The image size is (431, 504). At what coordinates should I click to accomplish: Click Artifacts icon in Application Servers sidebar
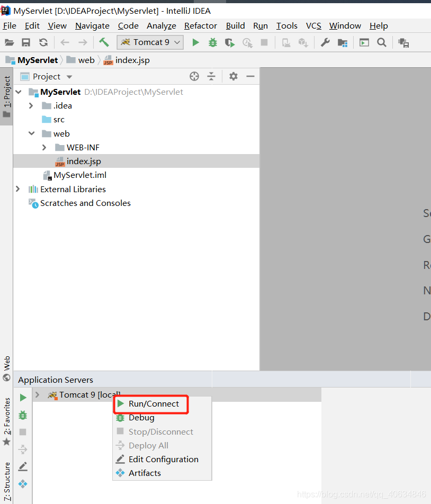tap(23, 484)
